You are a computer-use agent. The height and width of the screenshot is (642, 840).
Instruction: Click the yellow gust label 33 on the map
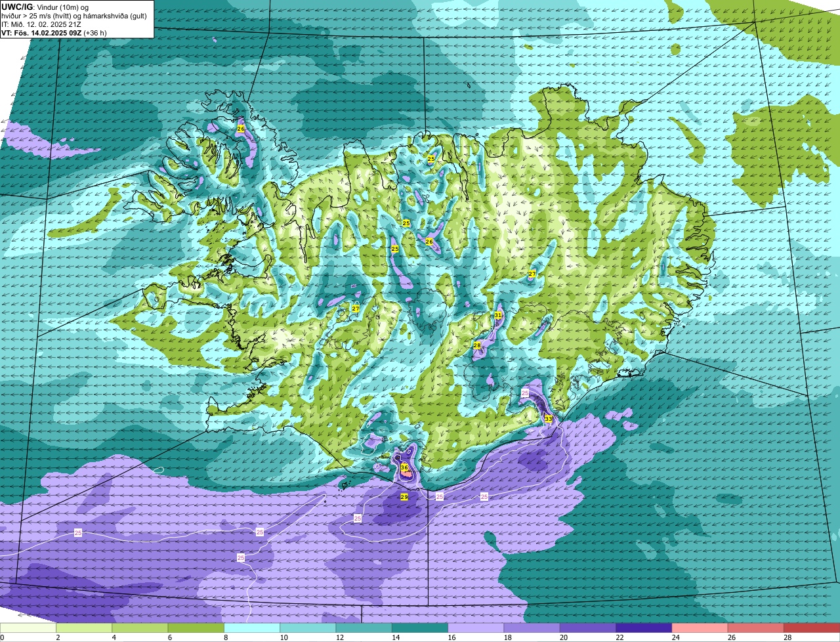pyautogui.click(x=548, y=418)
